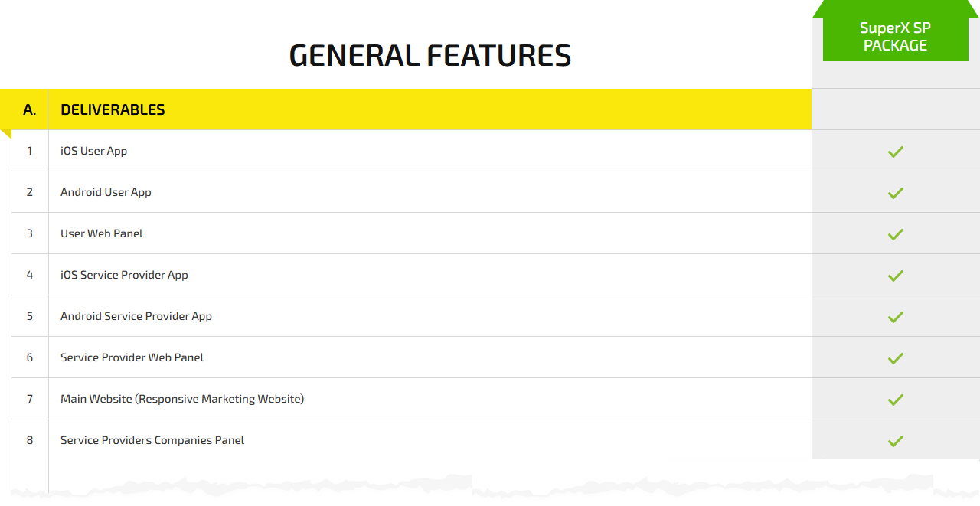
Task: Click the Service Providers Companies Panel label
Action: pos(152,440)
